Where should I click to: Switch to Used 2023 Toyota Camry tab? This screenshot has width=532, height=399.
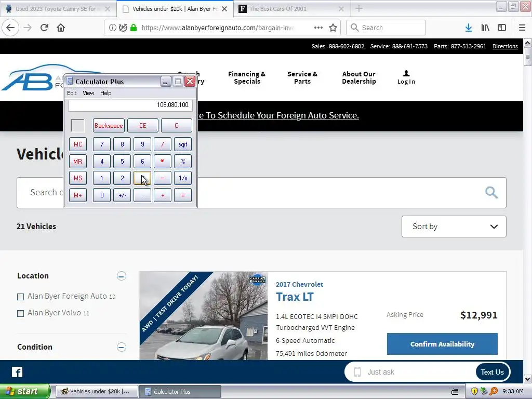click(58, 9)
